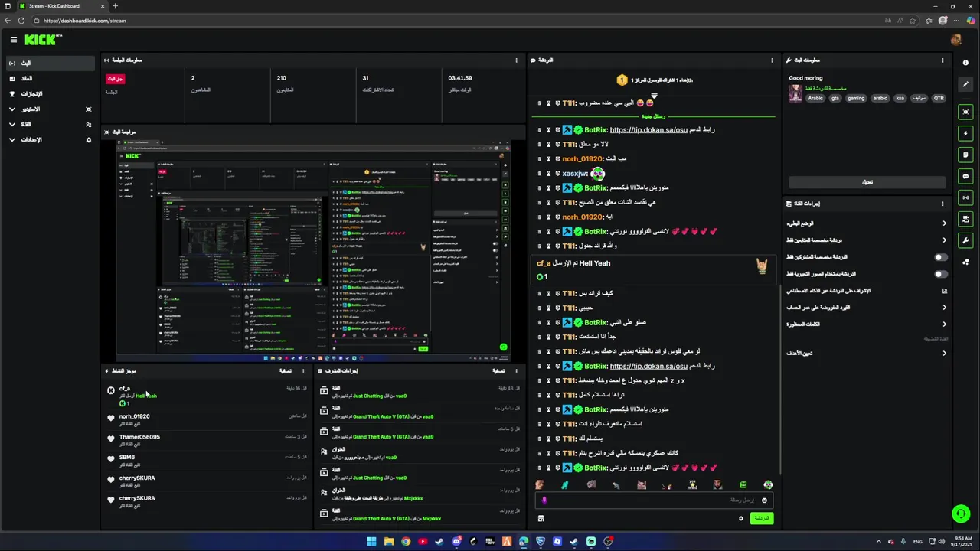Toggle the lightning bolt icon in the right toolbar

(965, 133)
